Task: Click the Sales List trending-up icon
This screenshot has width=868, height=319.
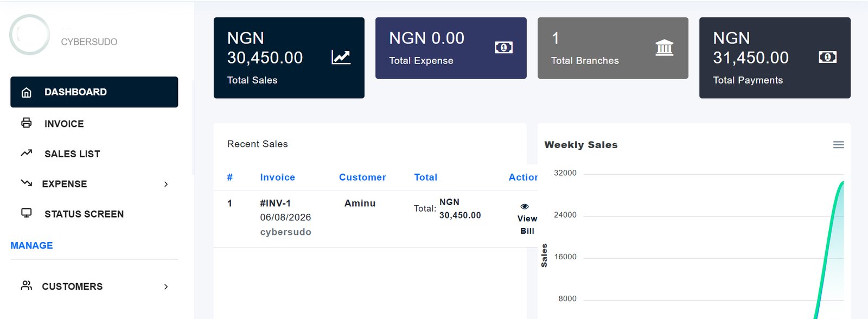Action: click(x=26, y=153)
